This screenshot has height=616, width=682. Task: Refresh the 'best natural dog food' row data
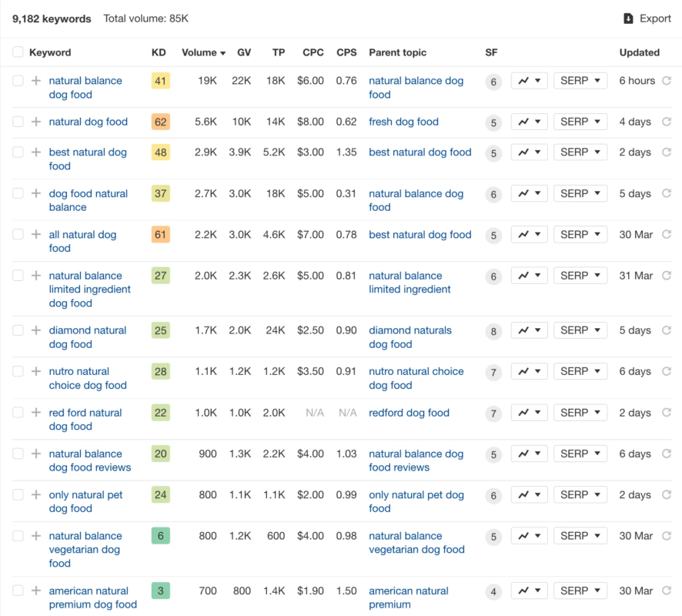tap(667, 152)
